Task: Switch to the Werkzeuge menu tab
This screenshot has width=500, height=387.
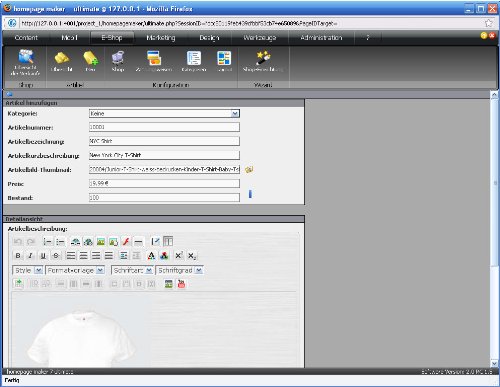Action: 260,38
